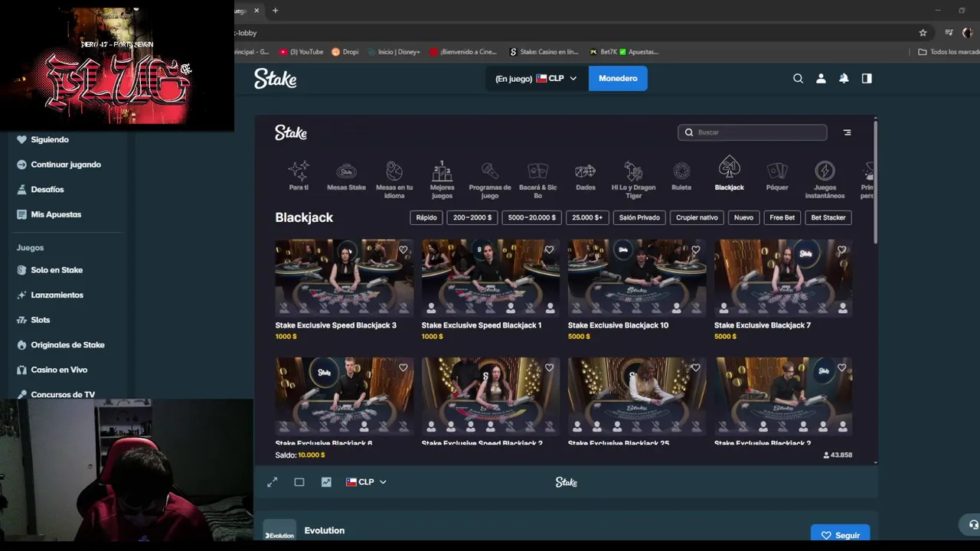Viewport: 980px width, 551px height.
Task: Open Stake Exclusive Speed Blackjack 3 thumbnail
Action: tap(345, 278)
